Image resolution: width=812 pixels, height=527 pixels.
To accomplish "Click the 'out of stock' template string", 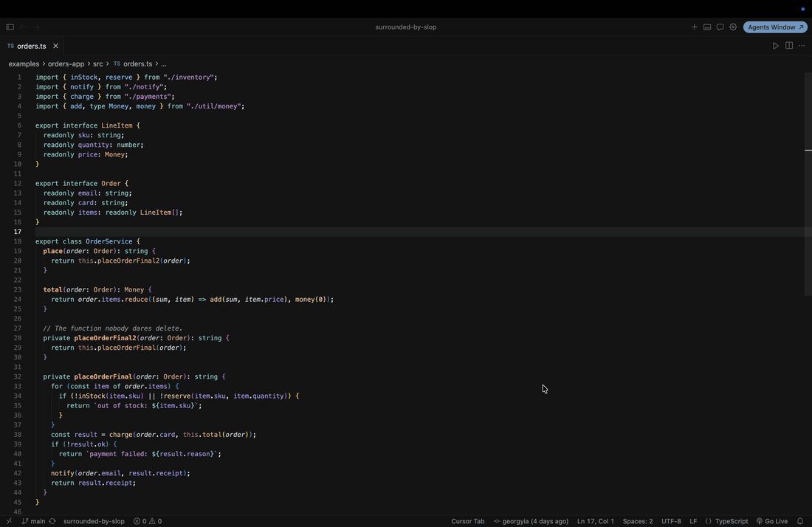I will 146,406.
